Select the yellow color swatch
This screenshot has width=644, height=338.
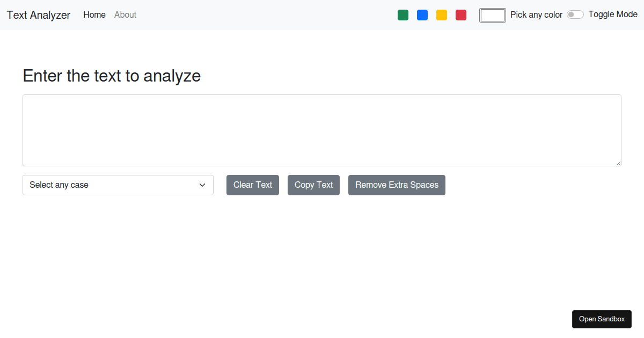442,14
